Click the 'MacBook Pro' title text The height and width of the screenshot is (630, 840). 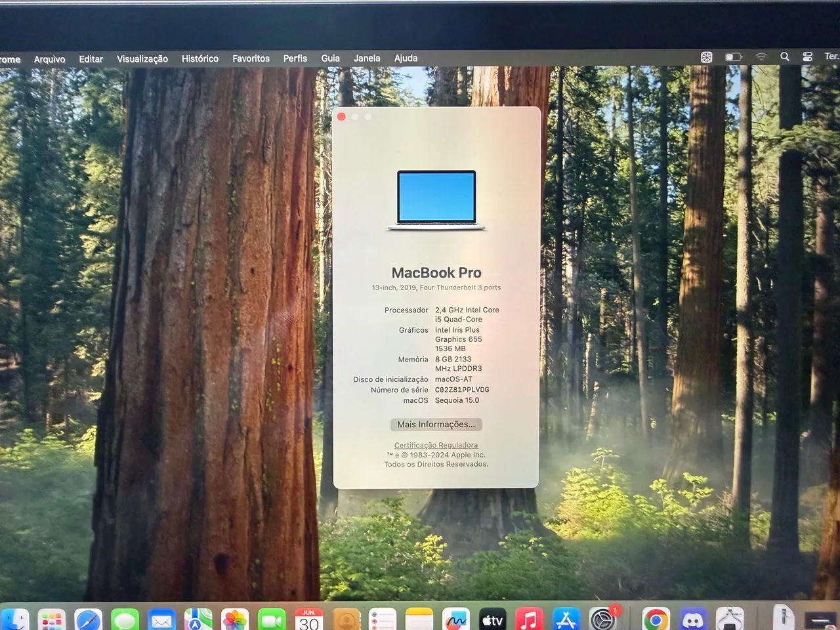coord(436,272)
